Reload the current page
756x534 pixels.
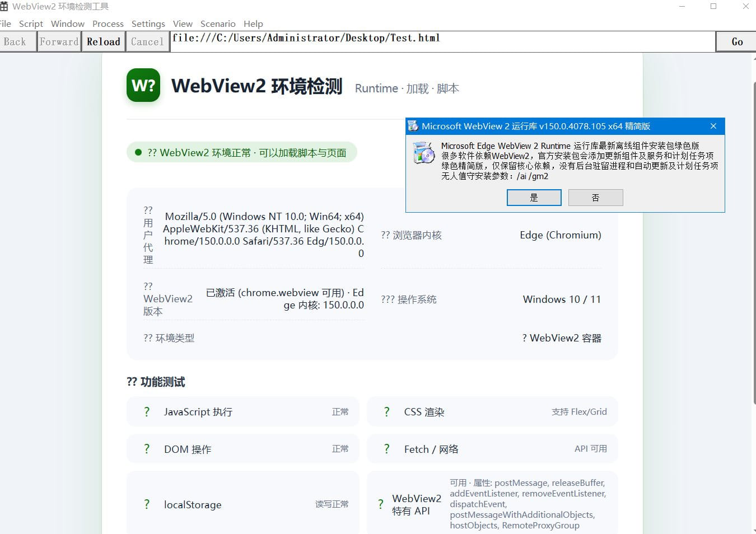pyautogui.click(x=104, y=41)
